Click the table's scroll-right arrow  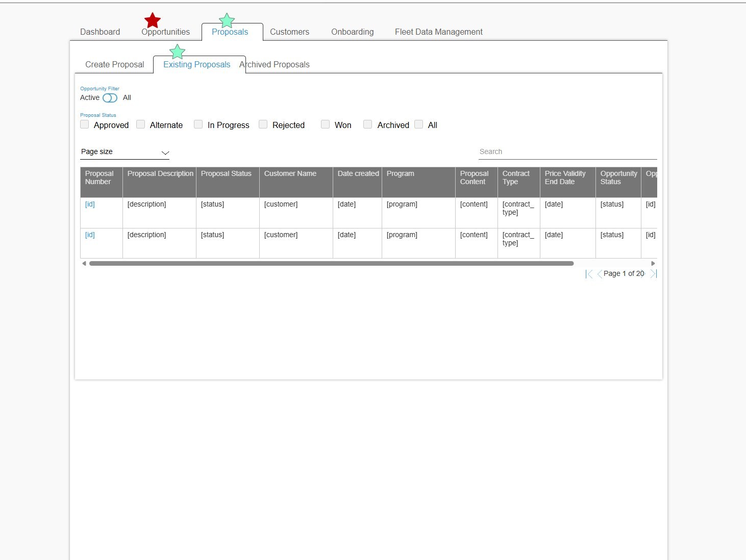tap(653, 264)
